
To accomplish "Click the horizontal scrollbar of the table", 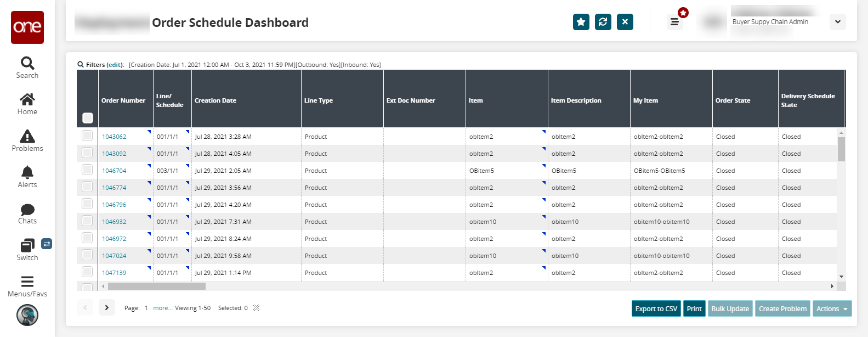I will point(157,287).
